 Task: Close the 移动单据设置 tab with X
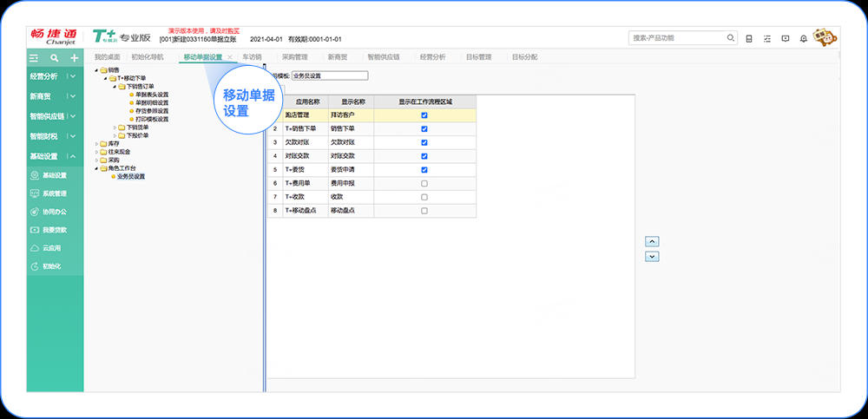(230, 57)
